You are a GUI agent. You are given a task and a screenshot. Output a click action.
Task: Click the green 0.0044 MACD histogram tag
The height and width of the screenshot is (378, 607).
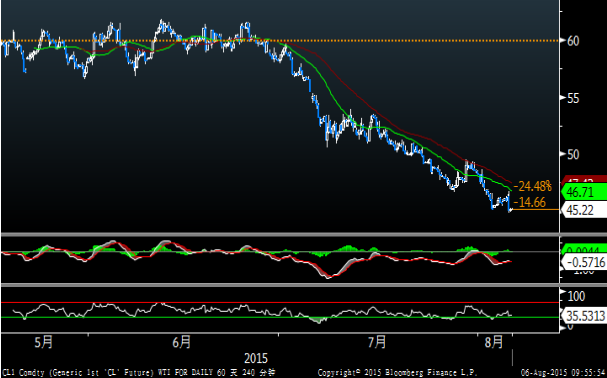[x=584, y=250]
